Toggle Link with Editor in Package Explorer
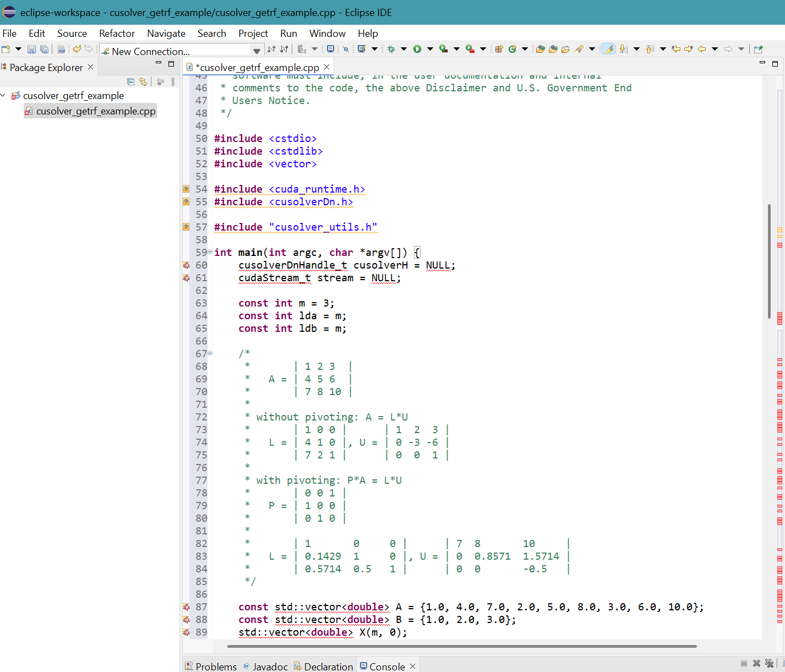Viewport: 785px width, 672px height. click(x=143, y=82)
